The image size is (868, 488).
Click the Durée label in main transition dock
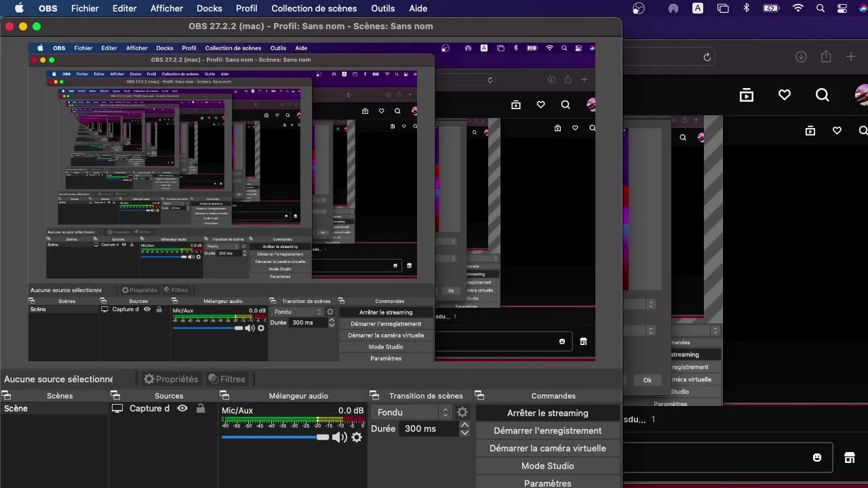point(383,429)
